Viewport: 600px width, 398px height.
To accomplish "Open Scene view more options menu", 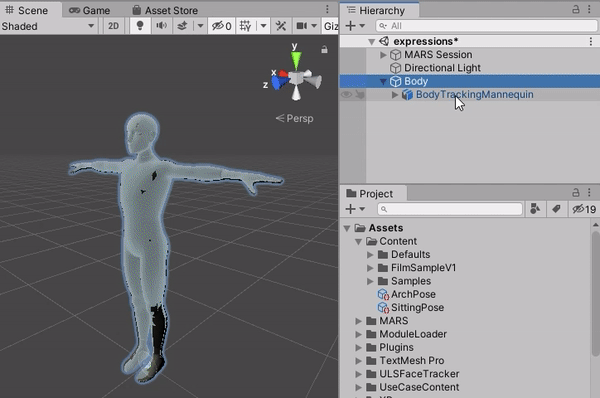I will coord(327,9).
